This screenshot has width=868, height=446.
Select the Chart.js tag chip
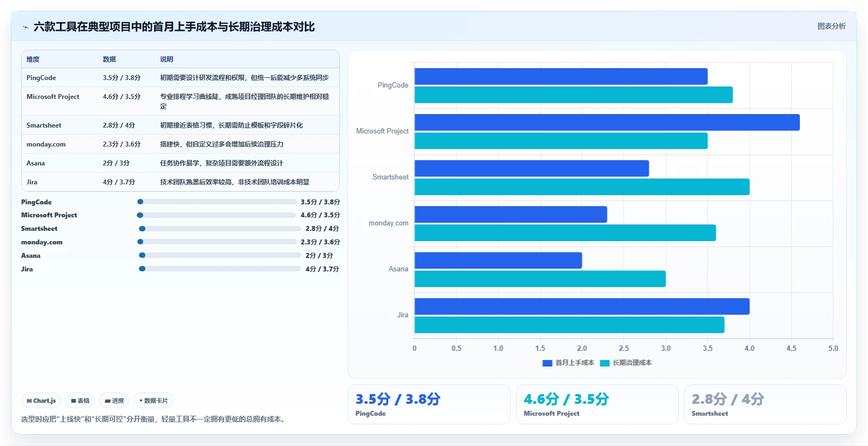point(41,401)
